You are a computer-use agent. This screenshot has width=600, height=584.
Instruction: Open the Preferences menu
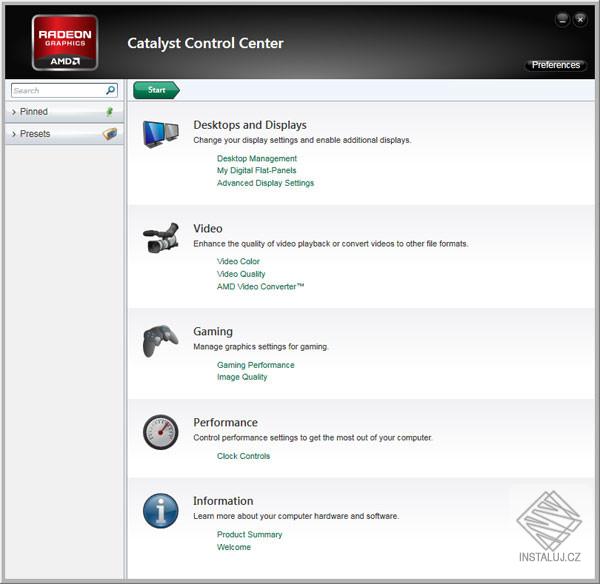(x=556, y=65)
